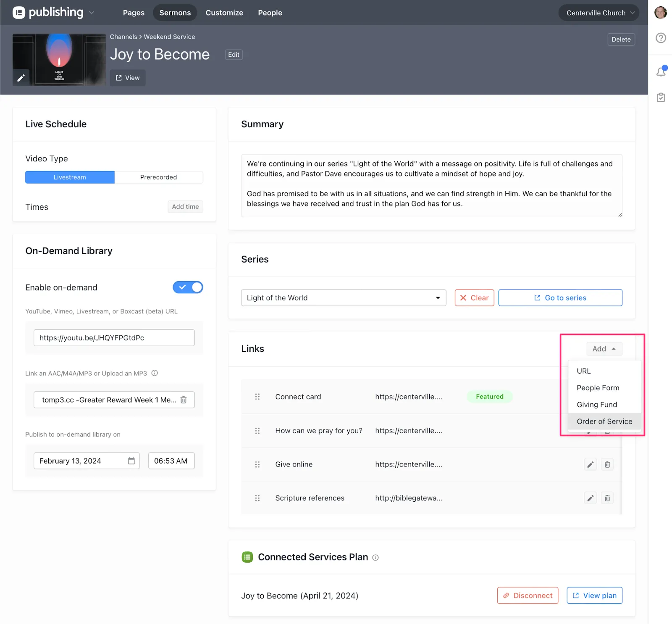Viewport: 672px width, 624px height.
Task: Click info icon beside Connected Services Plan
Action: [375, 558]
